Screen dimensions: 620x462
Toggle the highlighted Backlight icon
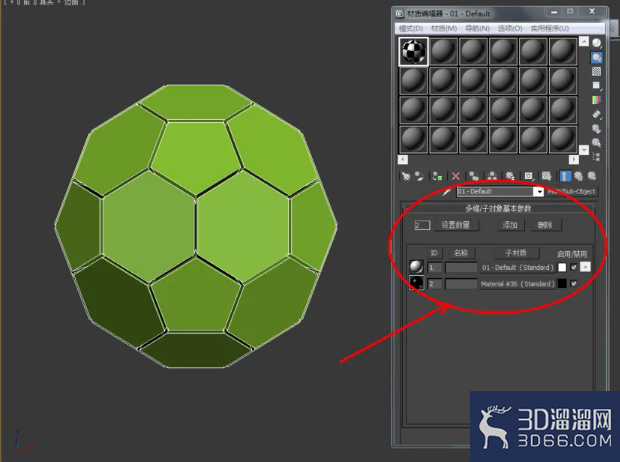(x=597, y=57)
